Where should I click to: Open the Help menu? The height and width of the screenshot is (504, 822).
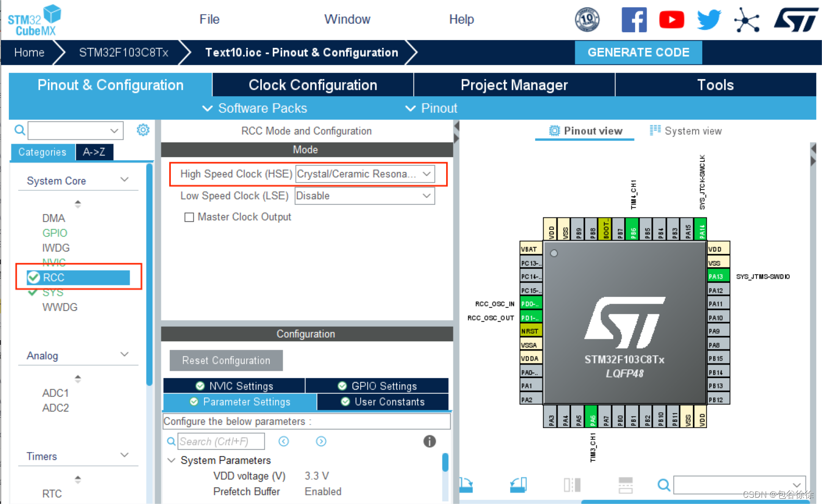pyautogui.click(x=461, y=19)
